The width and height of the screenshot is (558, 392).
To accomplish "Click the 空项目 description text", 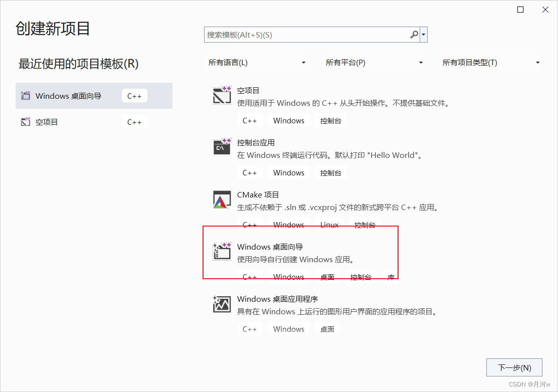I will point(344,103).
